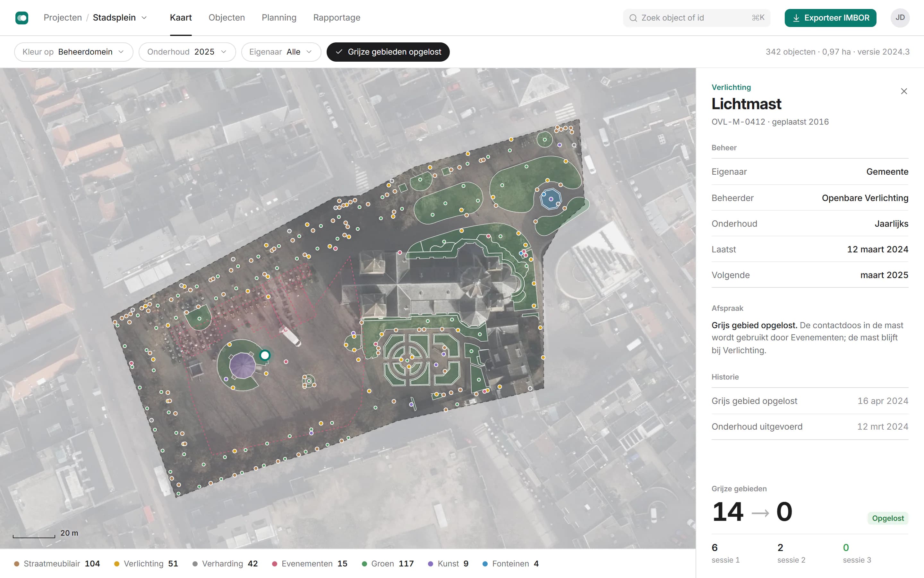The width and height of the screenshot is (924, 578).
Task: Toggle Straatmeubilair legend item
Action: (x=57, y=564)
